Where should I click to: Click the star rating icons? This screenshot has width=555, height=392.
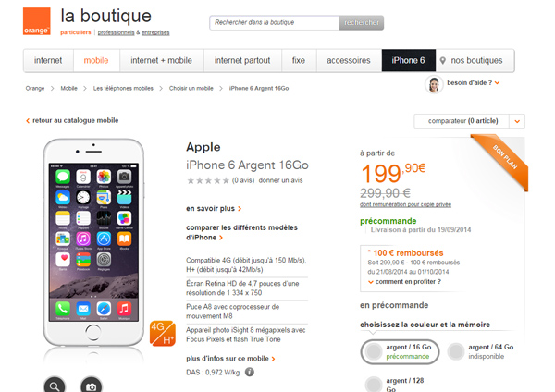[x=208, y=181]
